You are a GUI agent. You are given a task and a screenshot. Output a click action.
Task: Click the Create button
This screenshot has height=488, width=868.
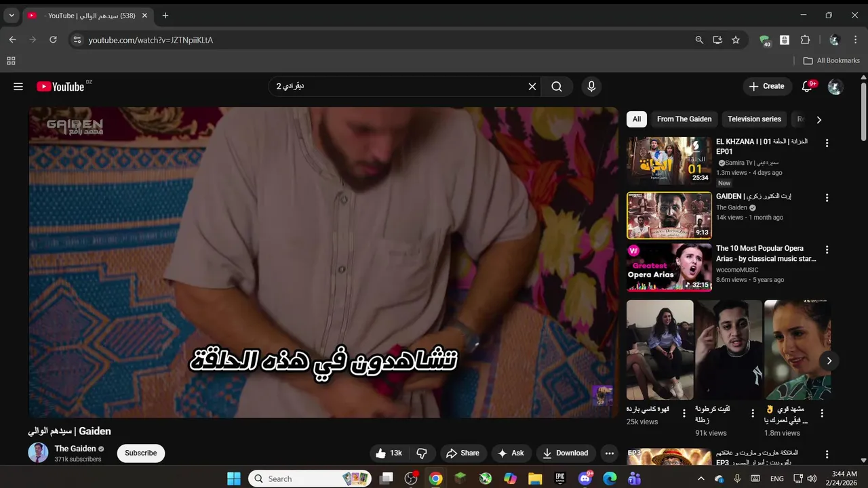click(x=767, y=87)
